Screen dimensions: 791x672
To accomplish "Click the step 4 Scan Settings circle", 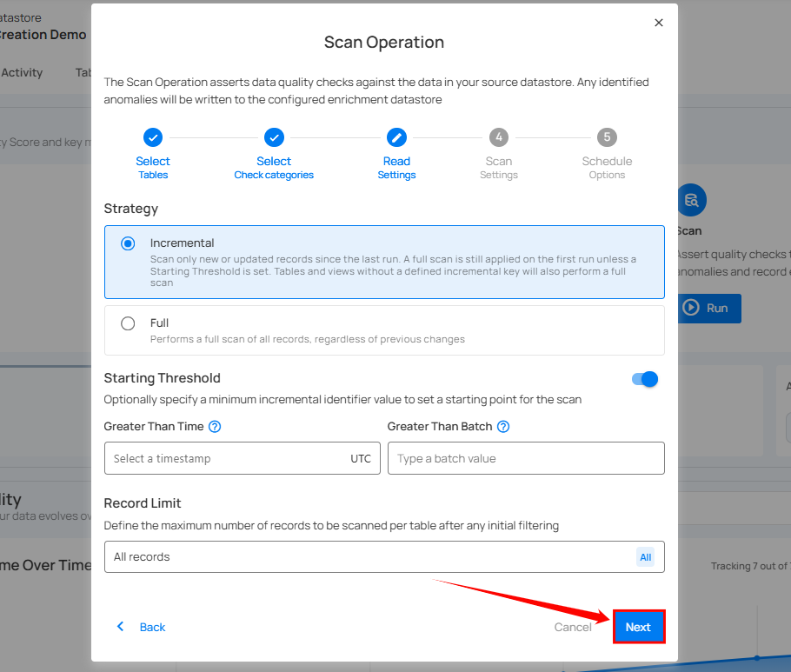I will pyautogui.click(x=499, y=137).
